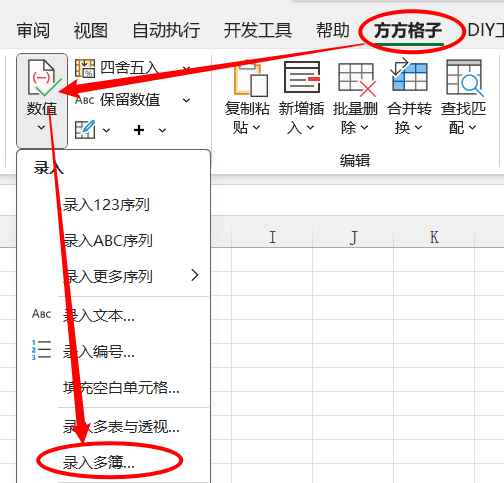
Task: Click the pencil table edit icon
Action: 85,130
